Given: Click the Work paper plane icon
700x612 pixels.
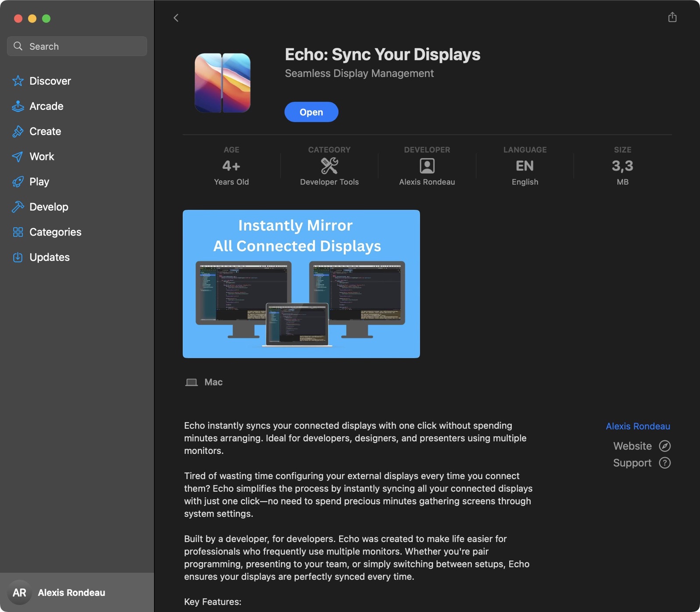Looking at the screenshot, I should (x=18, y=156).
